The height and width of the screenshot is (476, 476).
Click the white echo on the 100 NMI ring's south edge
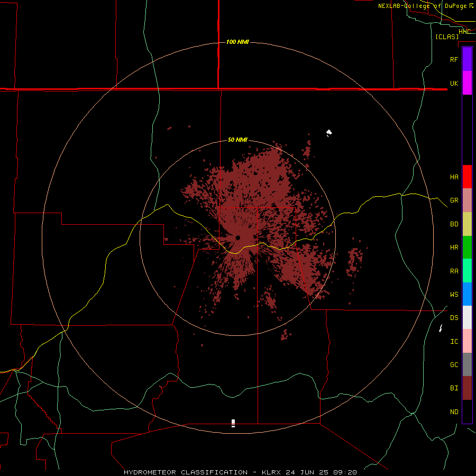(x=233, y=423)
